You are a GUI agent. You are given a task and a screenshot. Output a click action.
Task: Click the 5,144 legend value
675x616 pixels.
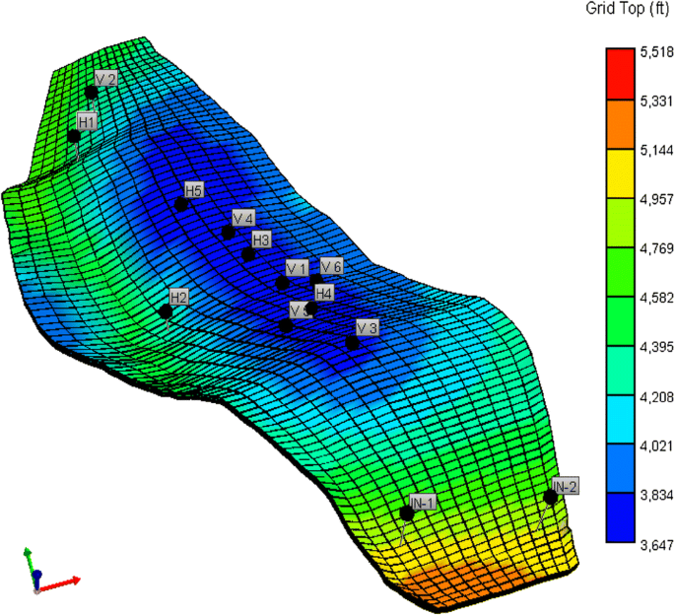point(657,150)
